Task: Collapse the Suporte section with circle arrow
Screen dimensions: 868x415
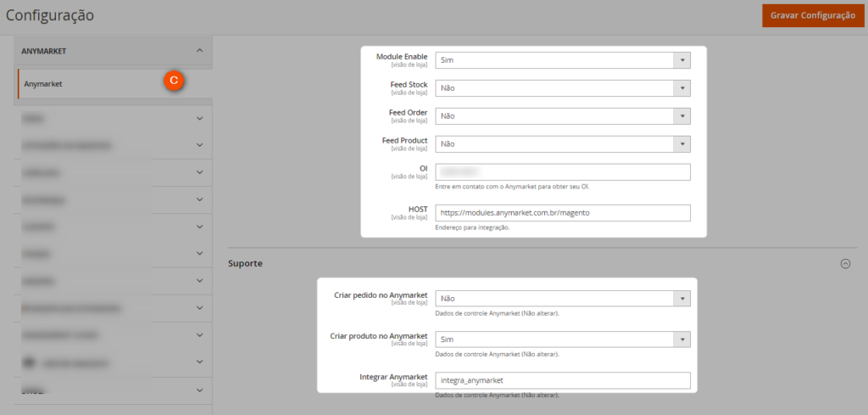Action: [845, 264]
